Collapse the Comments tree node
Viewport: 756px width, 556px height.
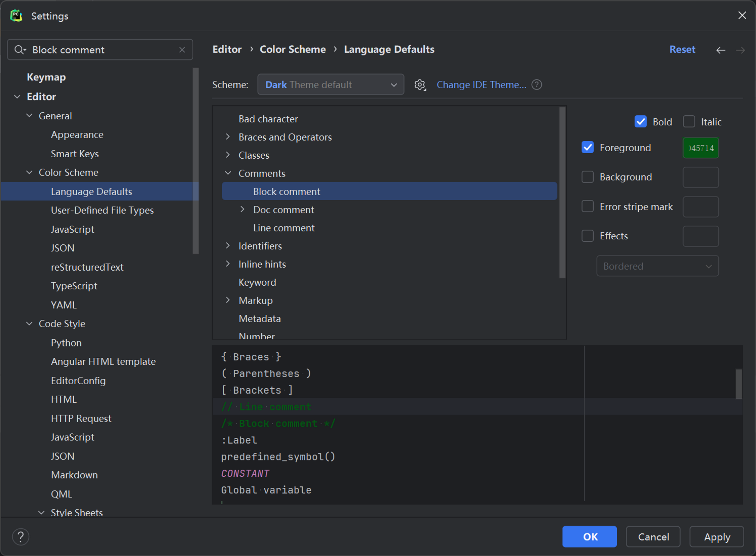point(228,173)
